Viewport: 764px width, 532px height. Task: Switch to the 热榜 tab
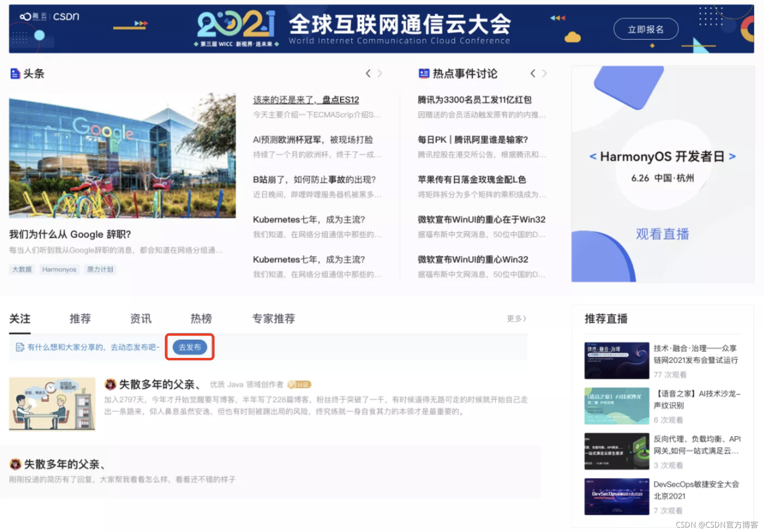pyautogui.click(x=201, y=319)
